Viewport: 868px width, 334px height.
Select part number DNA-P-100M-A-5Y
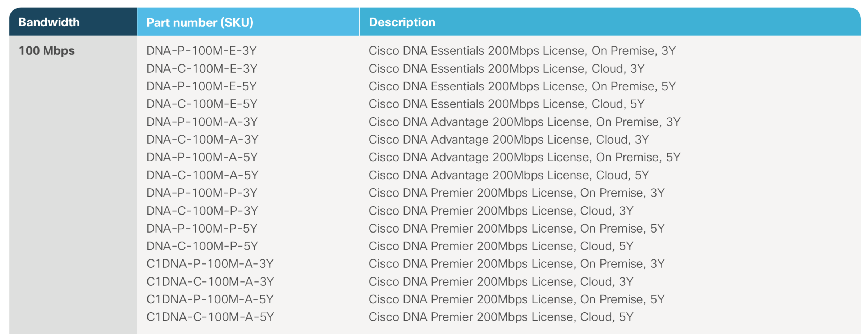coord(202,157)
